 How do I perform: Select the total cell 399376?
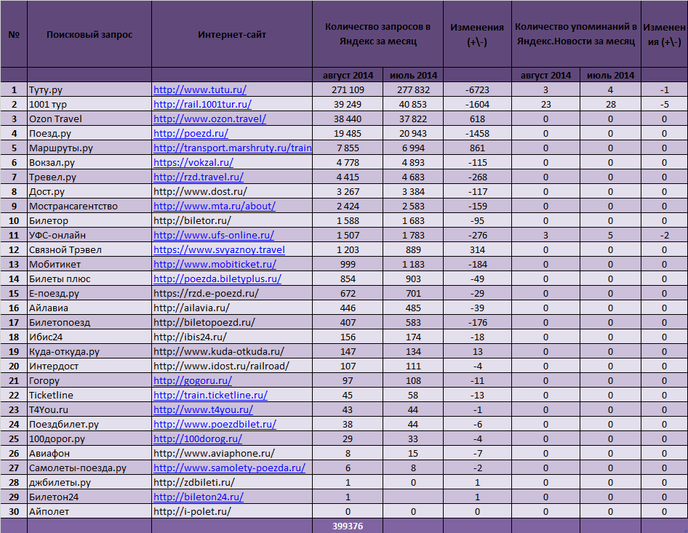(x=348, y=526)
